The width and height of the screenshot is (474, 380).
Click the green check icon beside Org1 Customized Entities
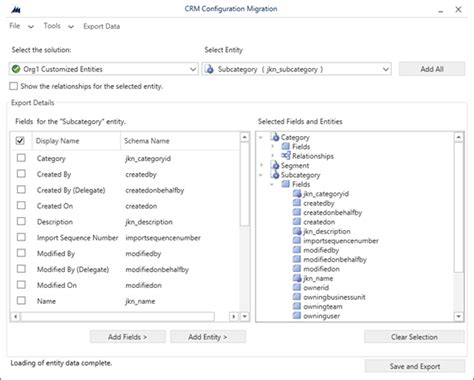point(16,69)
